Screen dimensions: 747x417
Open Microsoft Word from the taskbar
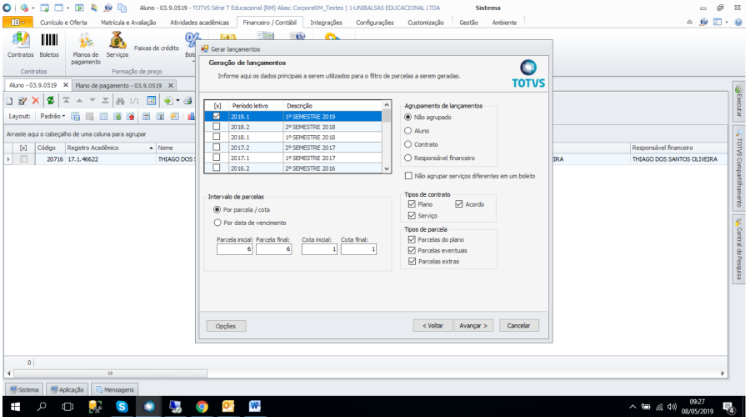click(254, 407)
